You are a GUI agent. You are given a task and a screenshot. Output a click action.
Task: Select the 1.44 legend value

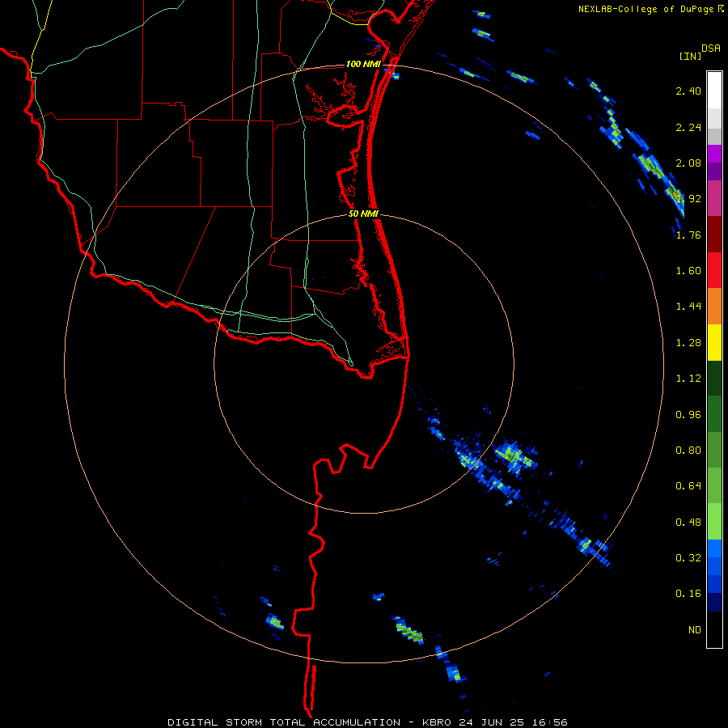click(688, 307)
